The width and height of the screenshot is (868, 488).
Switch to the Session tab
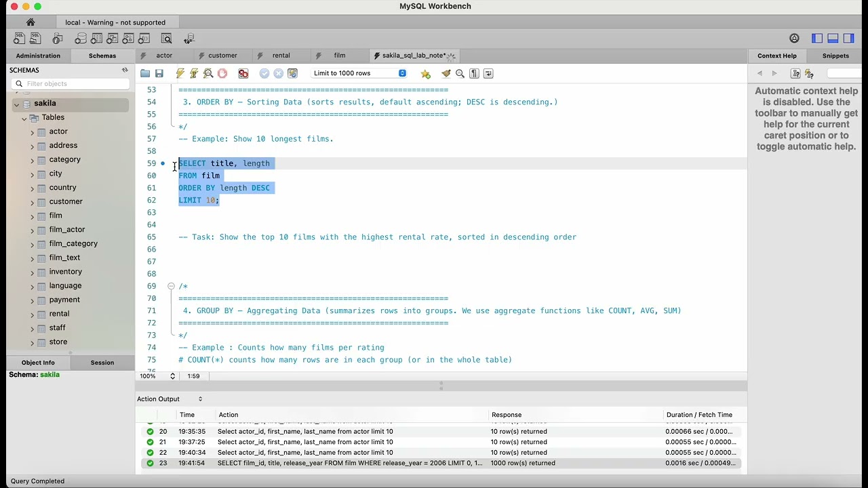click(102, 363)
